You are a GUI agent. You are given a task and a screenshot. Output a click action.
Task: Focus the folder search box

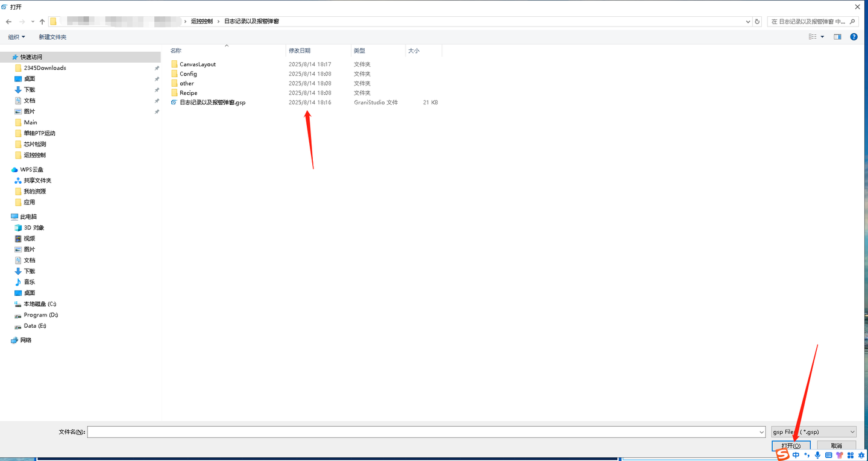[x=813, y=22]
